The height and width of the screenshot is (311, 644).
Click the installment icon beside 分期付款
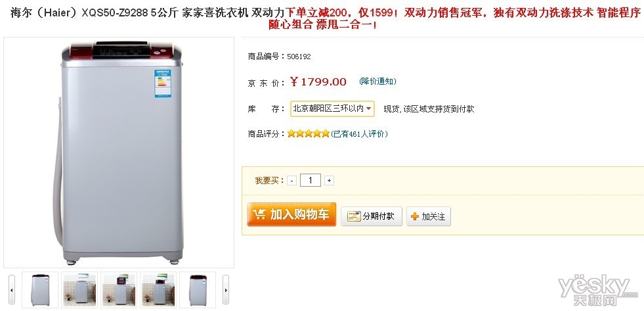354,216
